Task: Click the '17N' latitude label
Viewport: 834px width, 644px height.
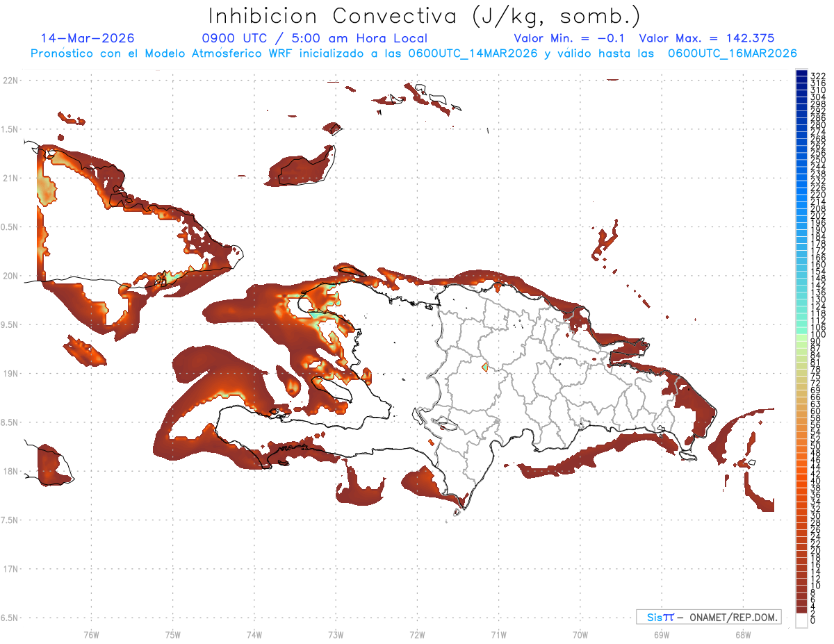Action: 10,570
